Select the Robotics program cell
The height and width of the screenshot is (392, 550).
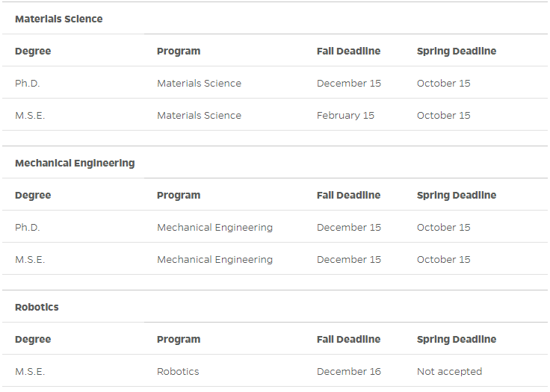click(x=178, y=371)
